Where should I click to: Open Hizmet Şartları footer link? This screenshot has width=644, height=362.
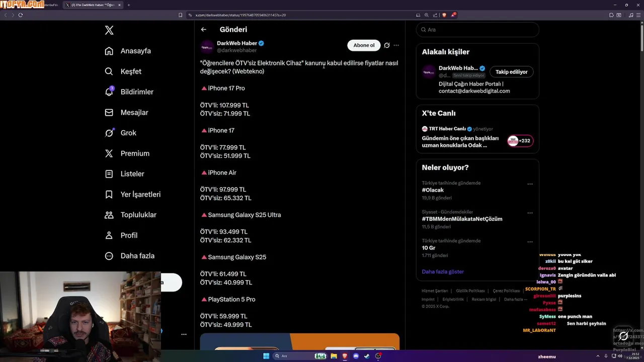435,291
